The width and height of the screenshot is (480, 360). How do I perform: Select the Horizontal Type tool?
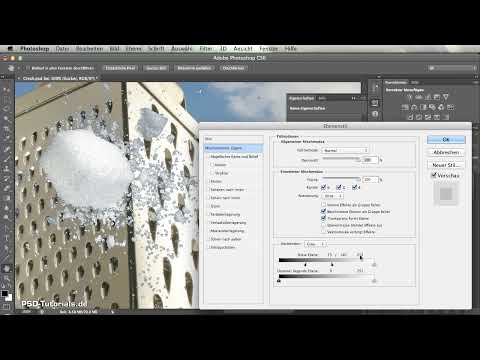6,238
